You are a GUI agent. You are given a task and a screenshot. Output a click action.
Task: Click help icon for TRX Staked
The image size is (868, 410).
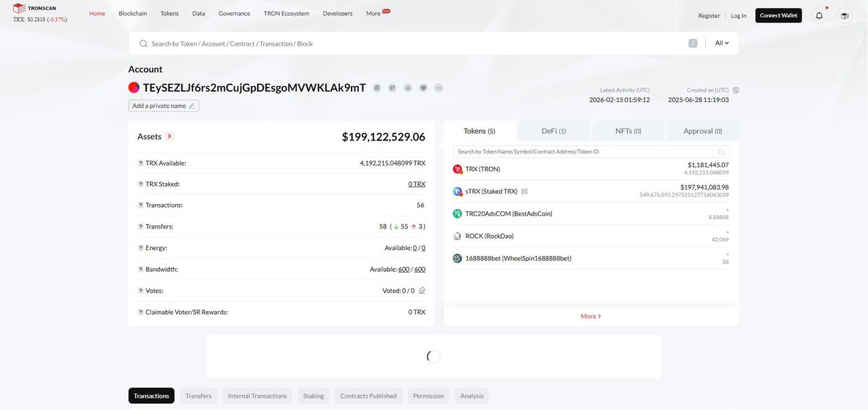pos(140,184)
